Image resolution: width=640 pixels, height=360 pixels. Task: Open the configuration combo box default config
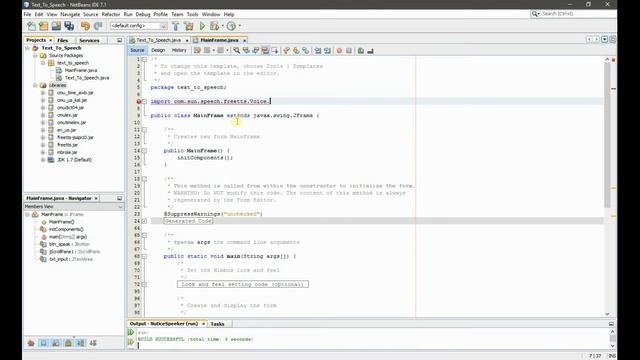[138, 26]
